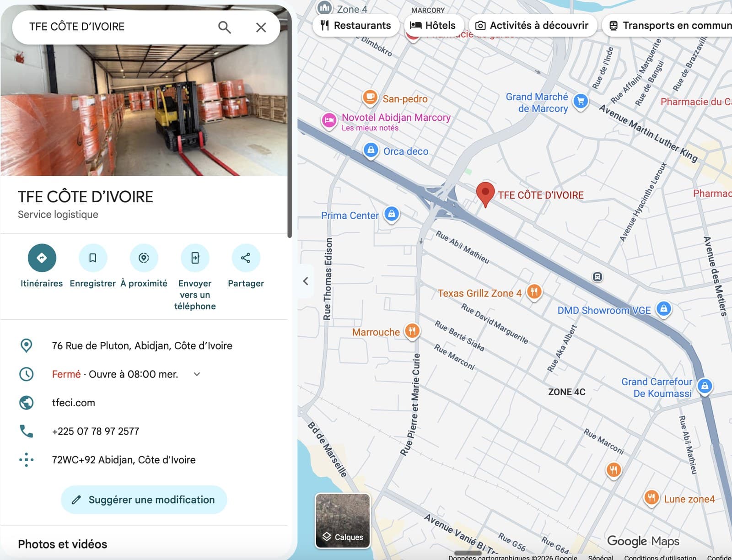732x560 pixels.
Task: Click the Fermé opening hours text
Action: tap(66, 374)
